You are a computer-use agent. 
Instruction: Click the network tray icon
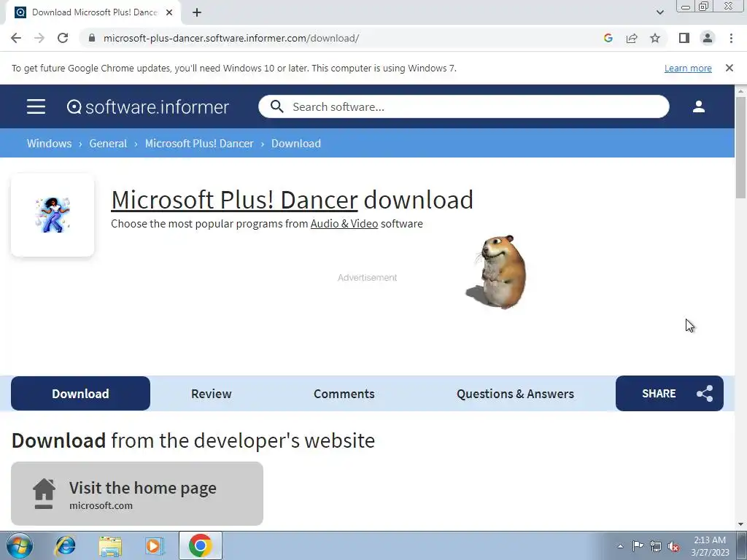pos(656,545)
